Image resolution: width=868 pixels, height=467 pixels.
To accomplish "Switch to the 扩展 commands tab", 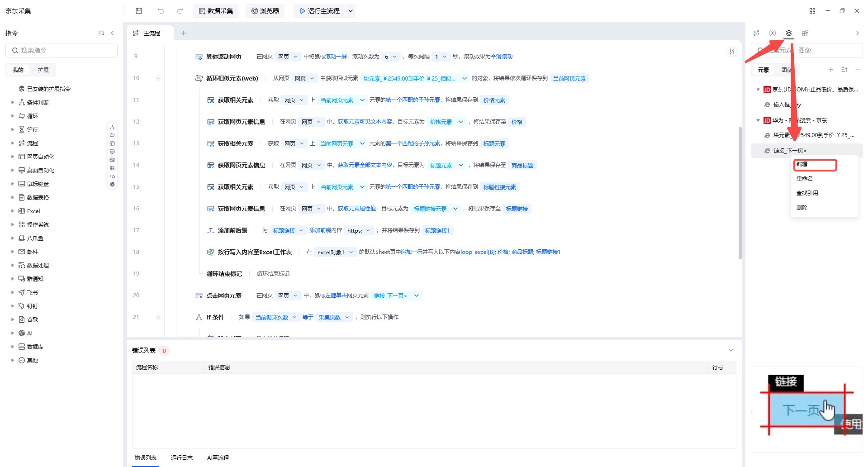I will coord(43,70).
